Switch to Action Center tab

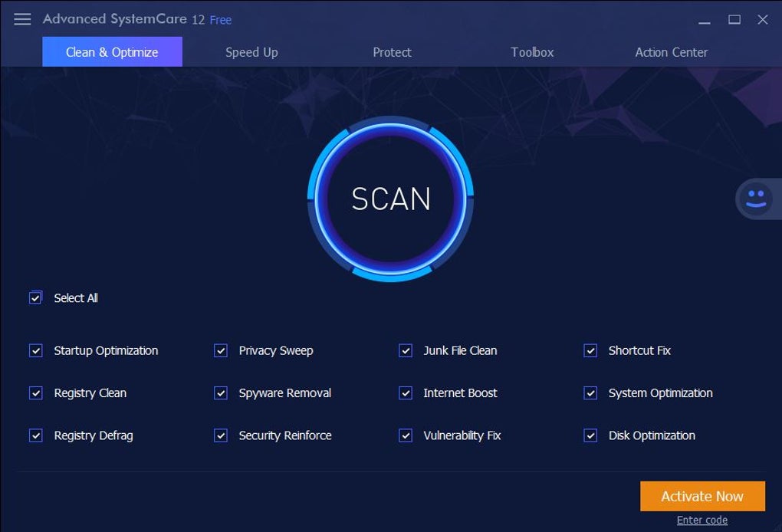point(672,52)
